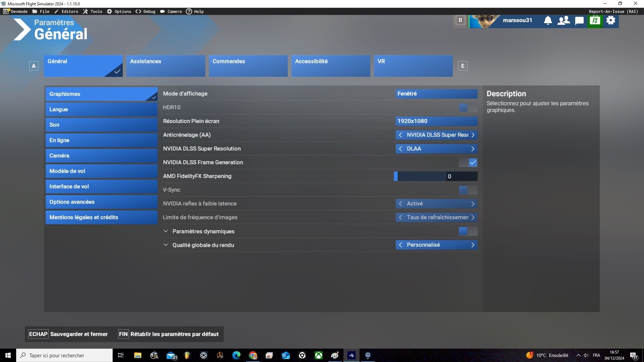644x362 pixels.
Task: Click the B shortcut key badge
Action: tap(460, 20)
